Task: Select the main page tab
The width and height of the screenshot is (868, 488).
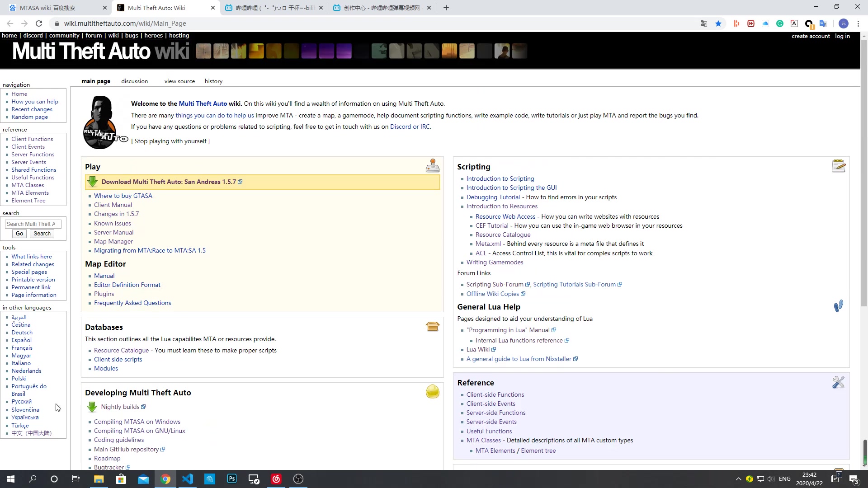Action: point(96,81)
